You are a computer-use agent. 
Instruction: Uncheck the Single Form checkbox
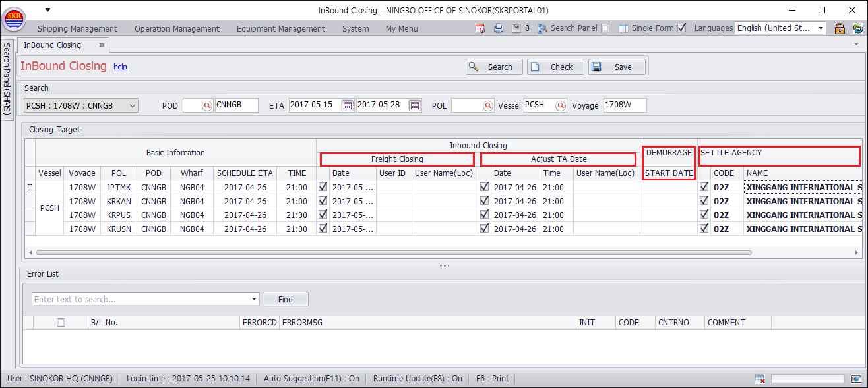682,28
